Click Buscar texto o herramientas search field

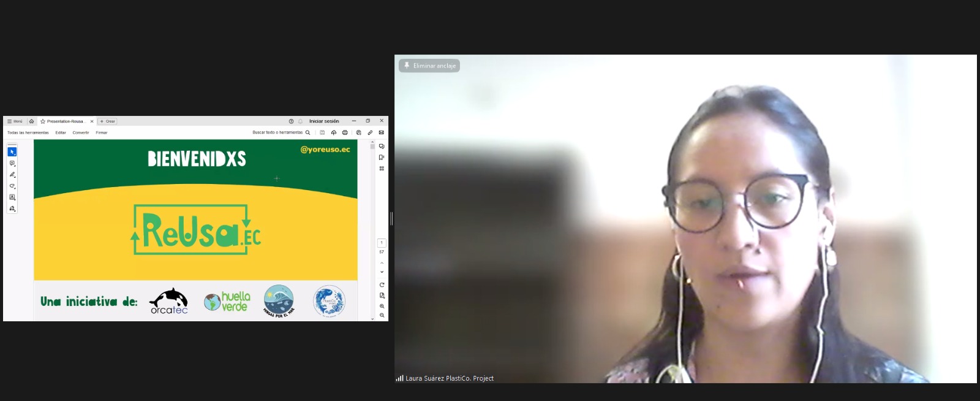point(281,132)
